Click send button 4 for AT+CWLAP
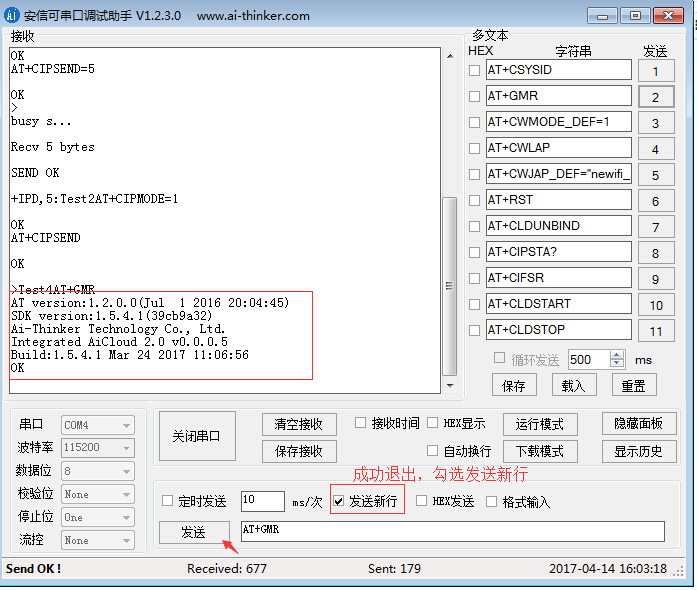Screen dimensions: 697x590 tap(656, 149)
